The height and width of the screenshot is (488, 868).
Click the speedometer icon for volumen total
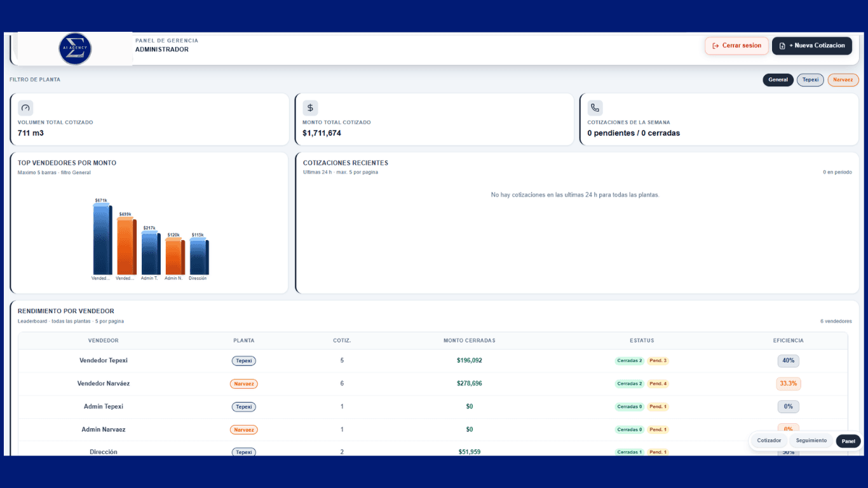25,107
